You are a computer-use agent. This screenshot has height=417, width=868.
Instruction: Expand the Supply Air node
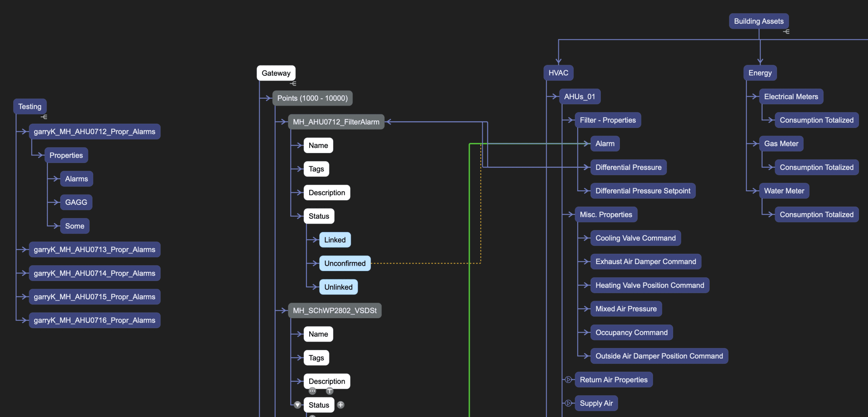click(x=568, y=403)
